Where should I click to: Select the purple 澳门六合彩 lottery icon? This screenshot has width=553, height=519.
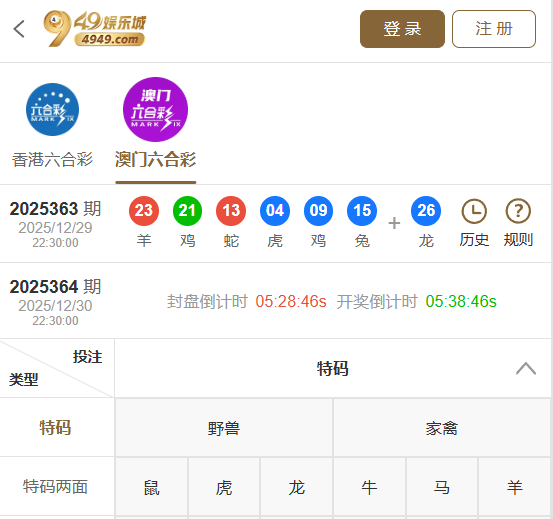coord(156,109)
